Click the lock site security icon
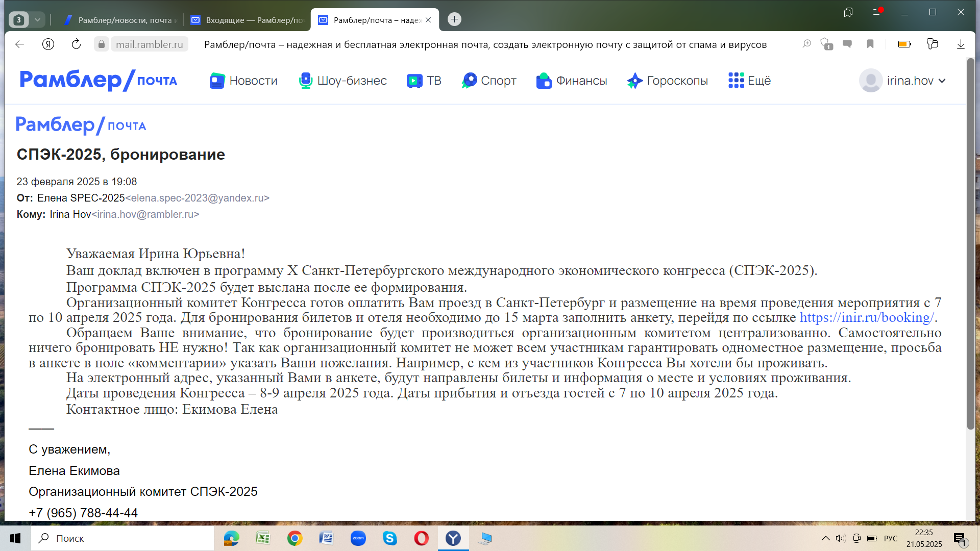980x551 pixels. pos(102,44)
